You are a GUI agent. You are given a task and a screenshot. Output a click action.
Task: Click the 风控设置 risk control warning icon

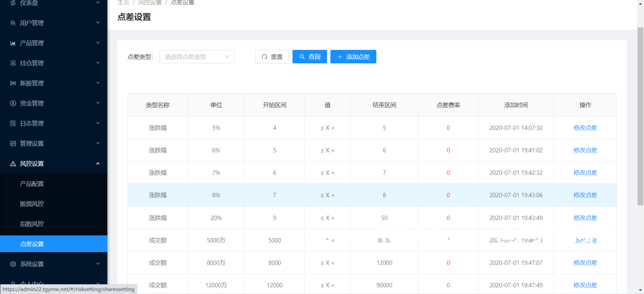12,163
